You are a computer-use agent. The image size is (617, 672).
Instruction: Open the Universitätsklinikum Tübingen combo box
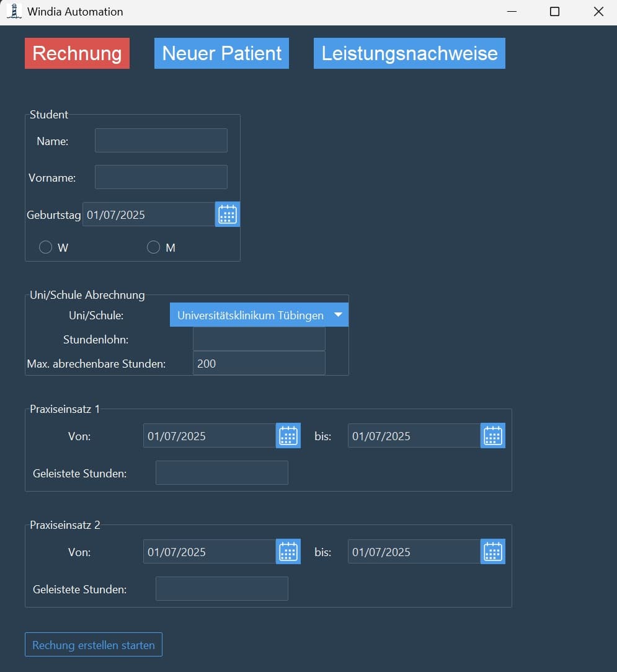tap(251, 315)
